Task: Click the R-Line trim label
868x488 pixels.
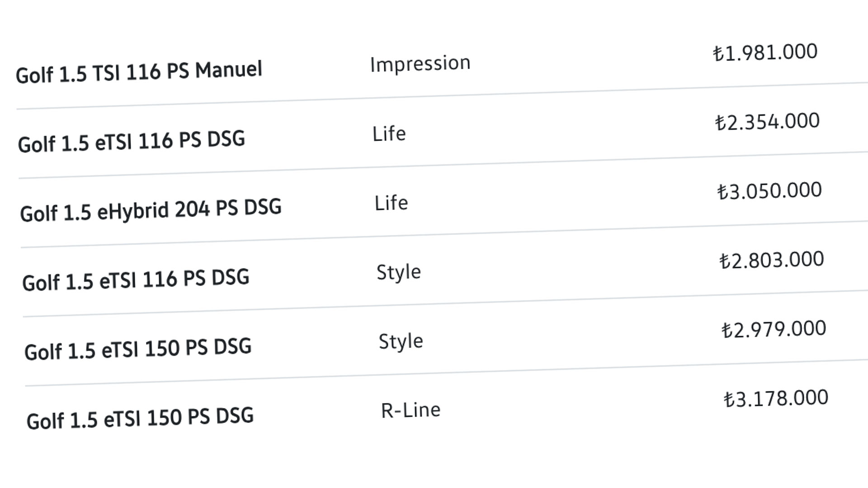Action: (x=411, y=410)
